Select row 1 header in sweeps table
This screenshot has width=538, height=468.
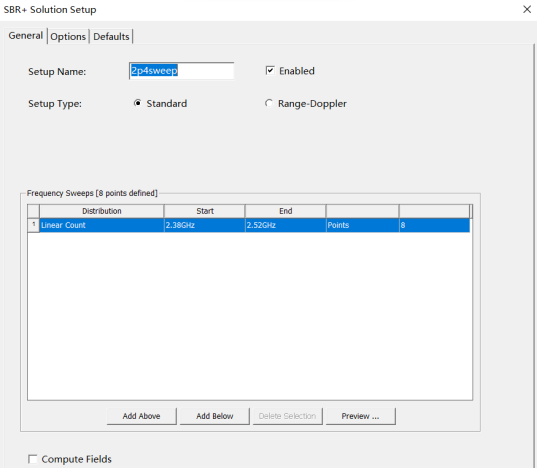point(33,225)
